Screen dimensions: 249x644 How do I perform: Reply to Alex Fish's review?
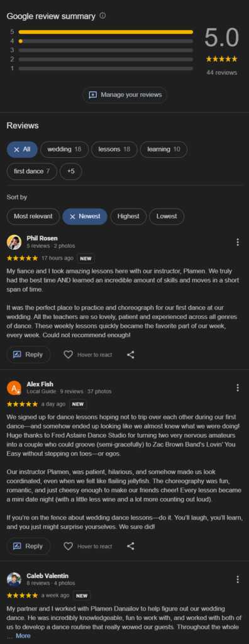(x=29, y=547)
